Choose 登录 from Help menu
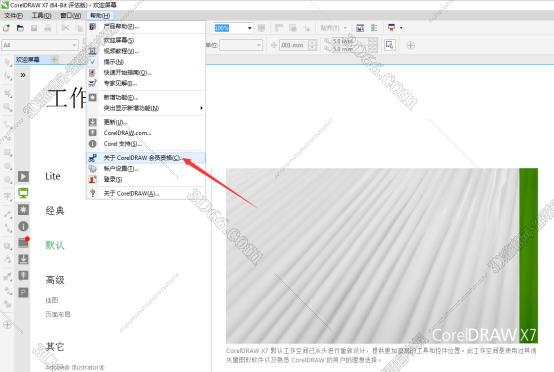 tap(146, 179)
